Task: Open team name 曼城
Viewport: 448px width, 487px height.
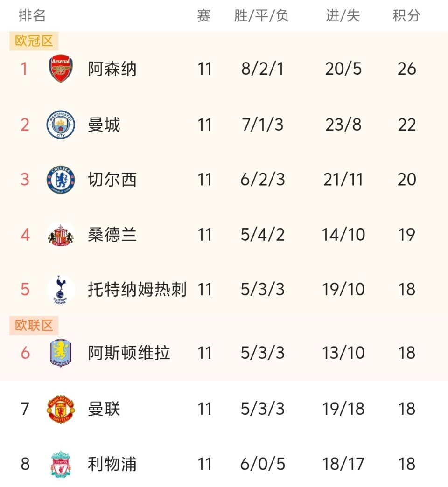Action: [x=104, y=125]
